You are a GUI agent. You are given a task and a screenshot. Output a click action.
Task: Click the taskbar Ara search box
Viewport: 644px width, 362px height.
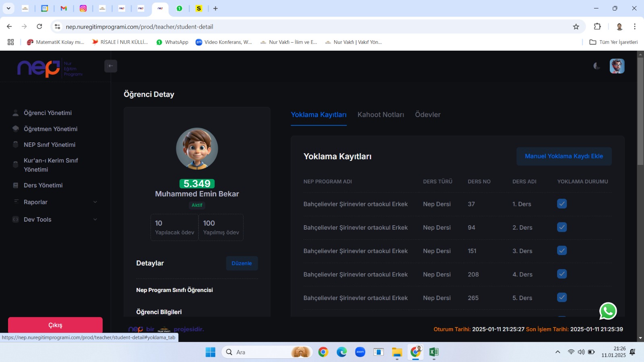coord(267,352)
